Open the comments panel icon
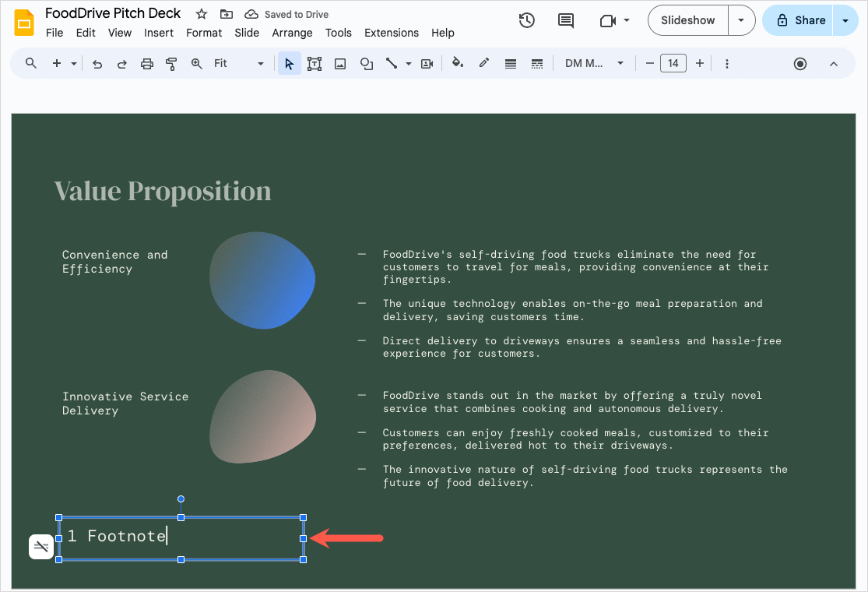The height and width of the screenshot is (592, 868). (x=566, y=20)
